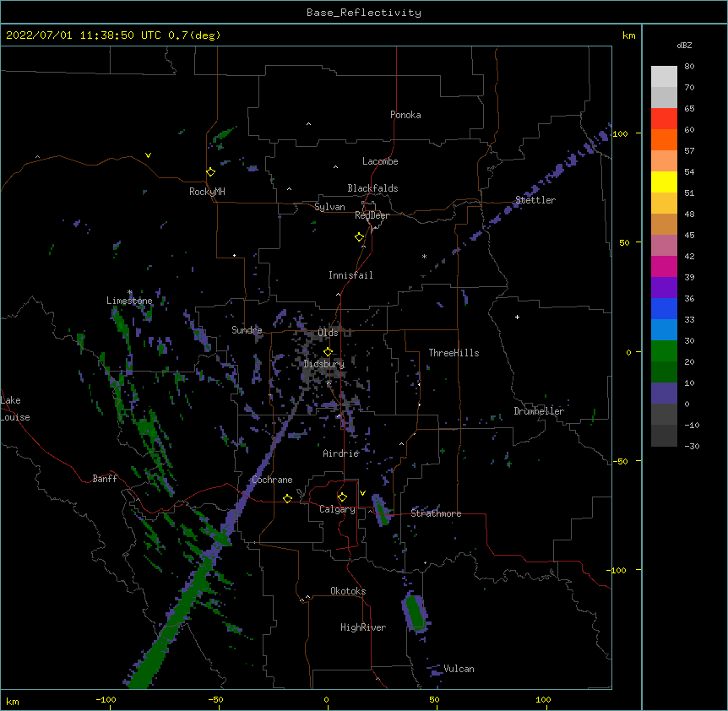Click the green oval echo east of HighRiver
Image resolution: width=728 pixels, height=711 pixels.
(415, 612)
